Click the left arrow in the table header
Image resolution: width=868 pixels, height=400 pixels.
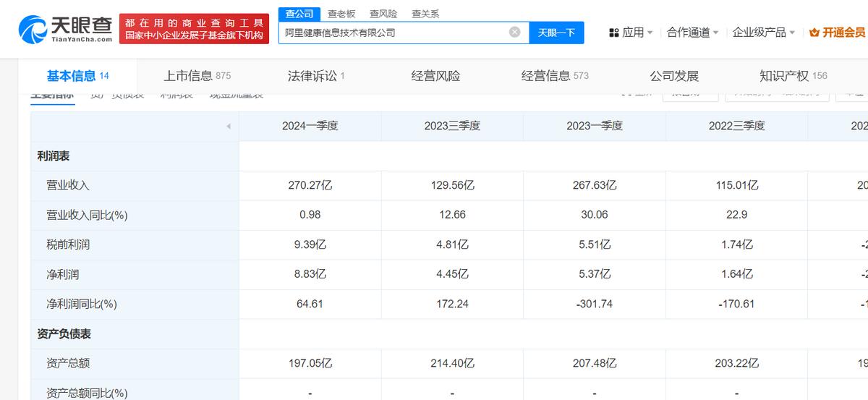[x=228, y=126]
